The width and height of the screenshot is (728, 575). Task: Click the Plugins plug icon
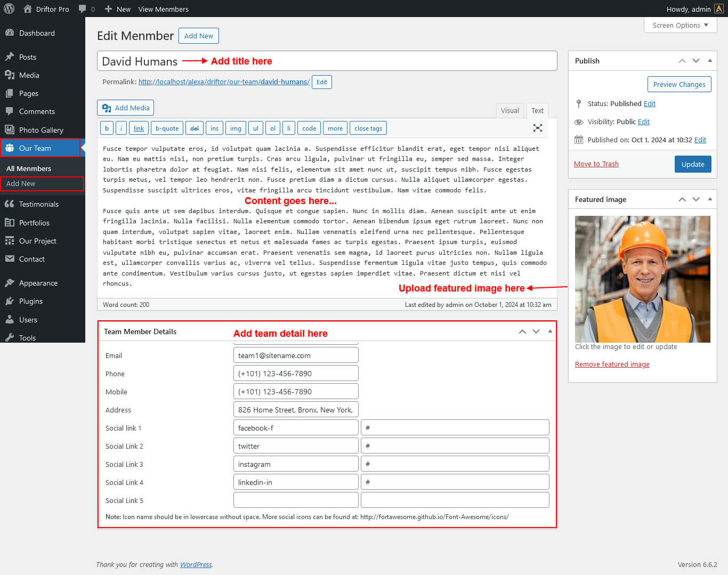pos(10,301)
